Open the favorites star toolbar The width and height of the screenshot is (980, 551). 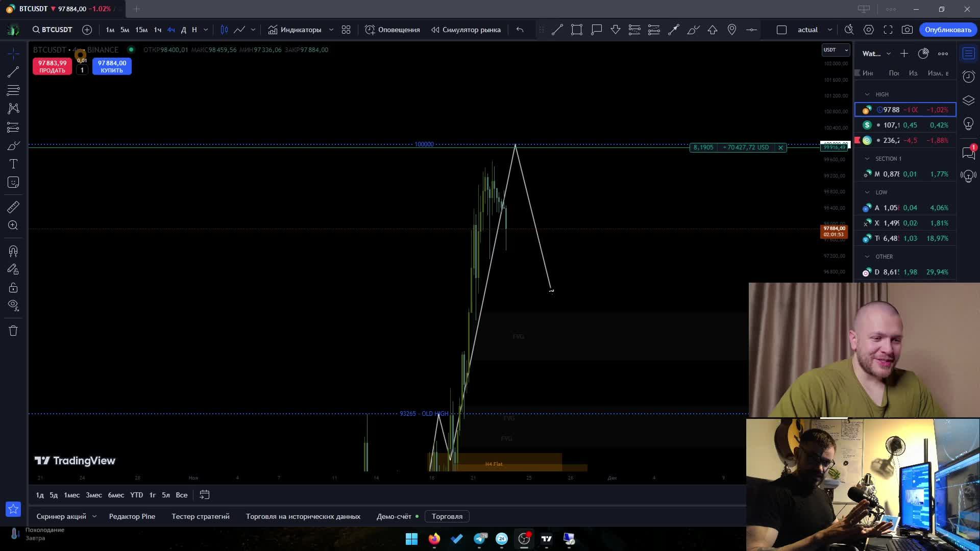[x=13, y=509]
